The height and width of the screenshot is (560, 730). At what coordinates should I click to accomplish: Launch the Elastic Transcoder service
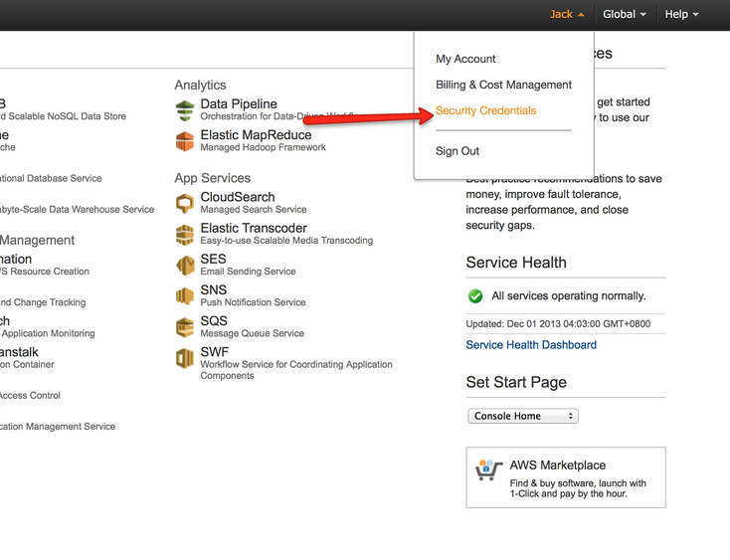(x=254, y=228)
